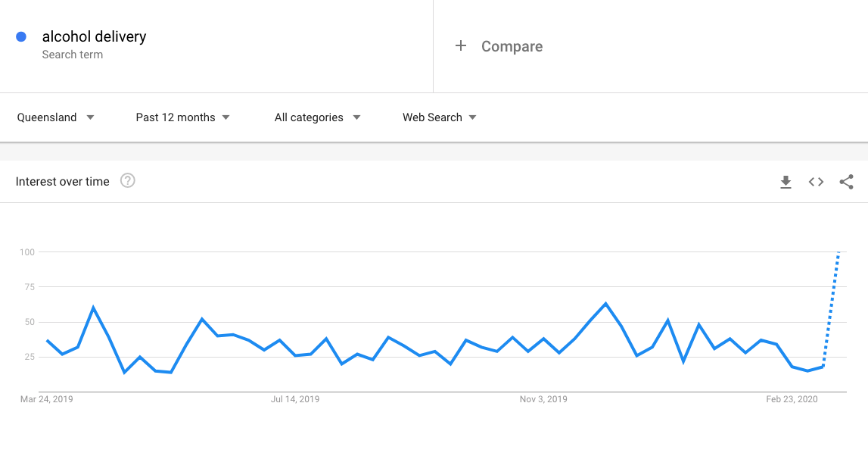Change the Web Search type dropdown
The width and height of the screenshot is (868, 453).
pos(439,117)
